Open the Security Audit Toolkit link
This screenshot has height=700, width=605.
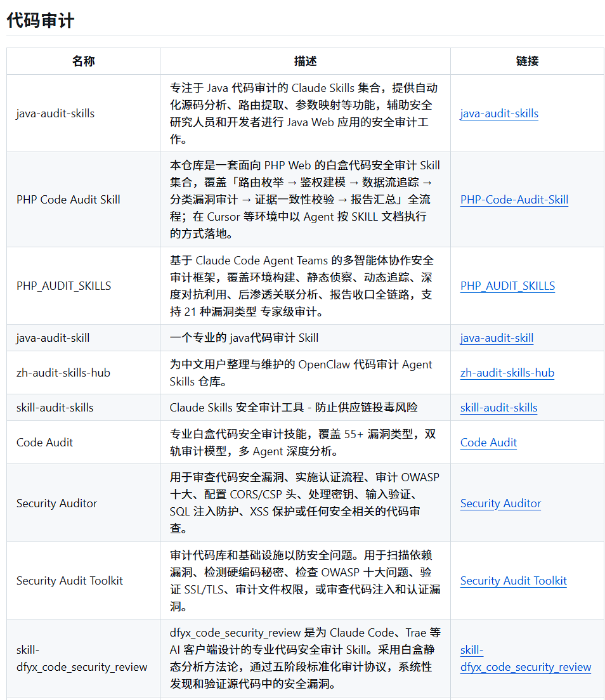coord(514,581)
